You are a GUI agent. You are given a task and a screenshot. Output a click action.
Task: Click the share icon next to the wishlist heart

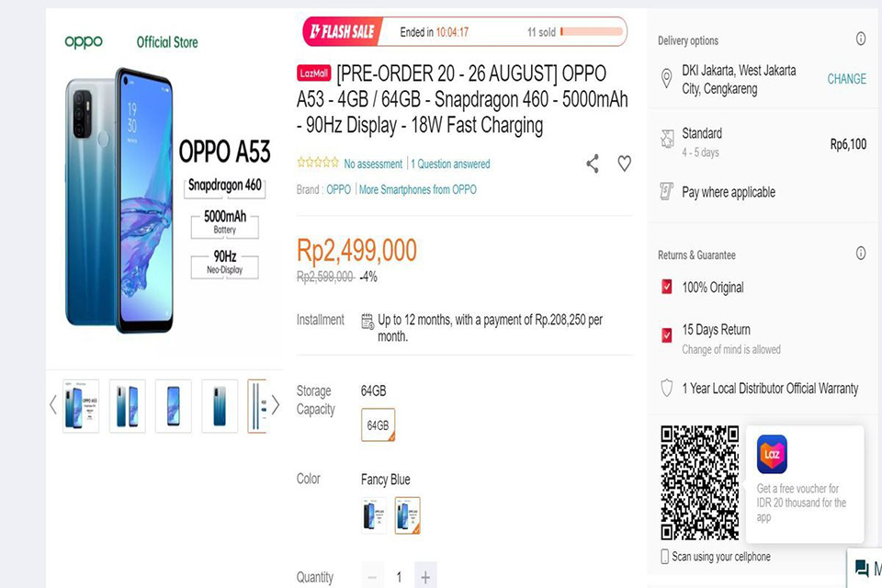pyautogui.click(x=592, y=163)
